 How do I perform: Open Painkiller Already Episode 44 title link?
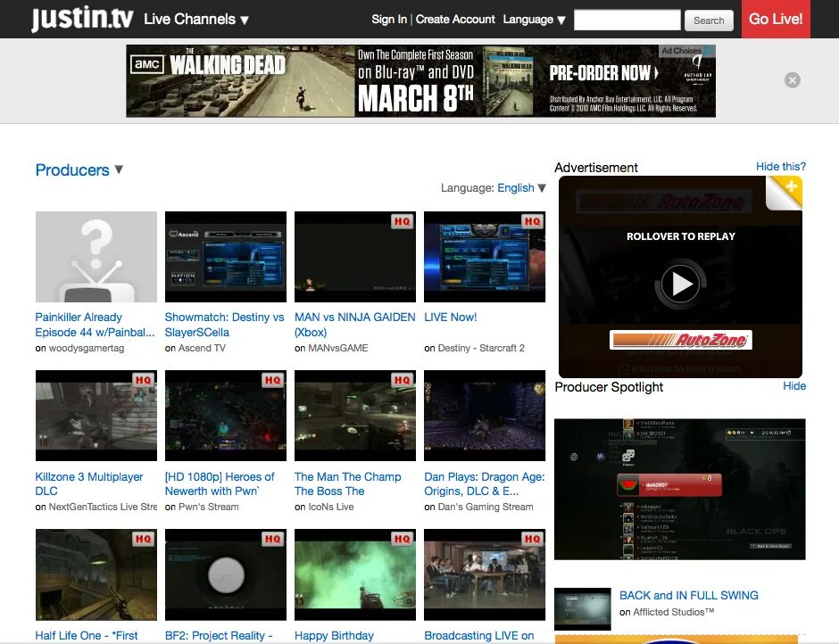(95, 325)
